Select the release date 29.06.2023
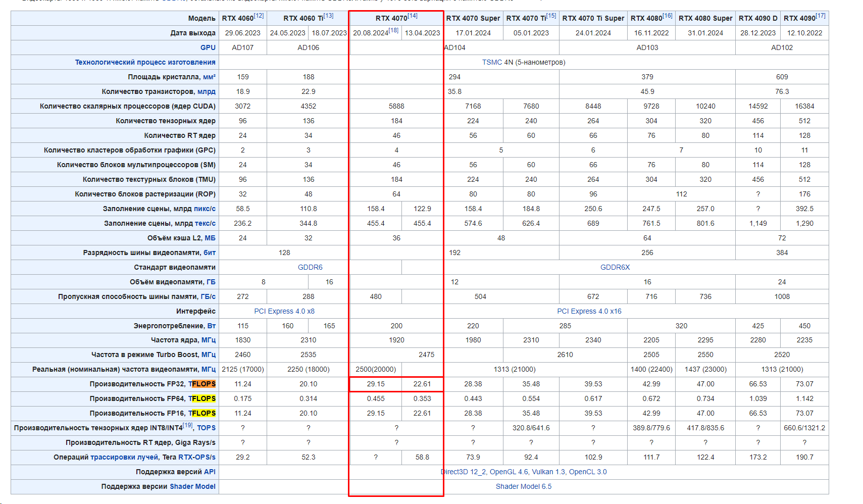Screen dimensions: 863x504 [243, 33]
